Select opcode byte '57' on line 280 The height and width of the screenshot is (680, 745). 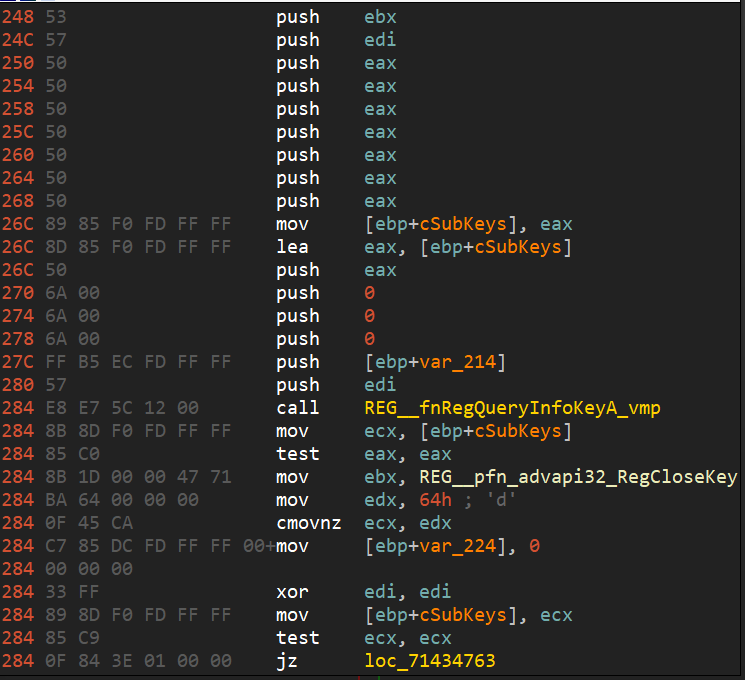(56, 385)
